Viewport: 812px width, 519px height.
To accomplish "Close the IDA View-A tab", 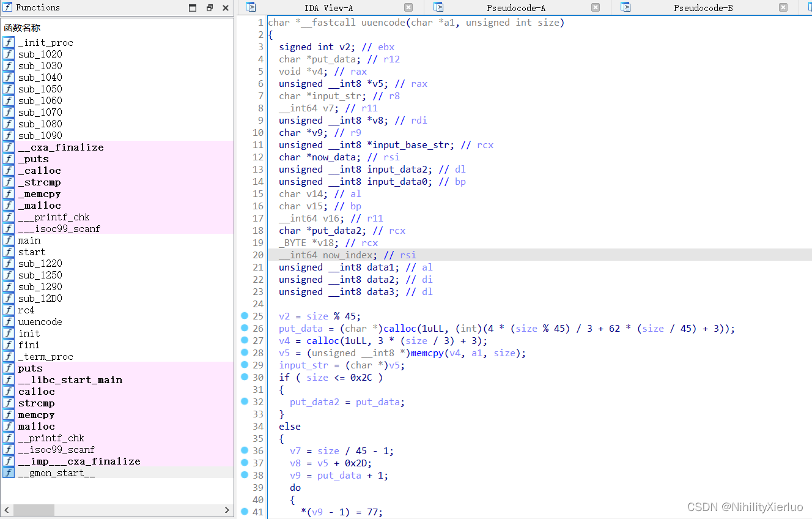I will pyautogui.click(x=408, y=7).
